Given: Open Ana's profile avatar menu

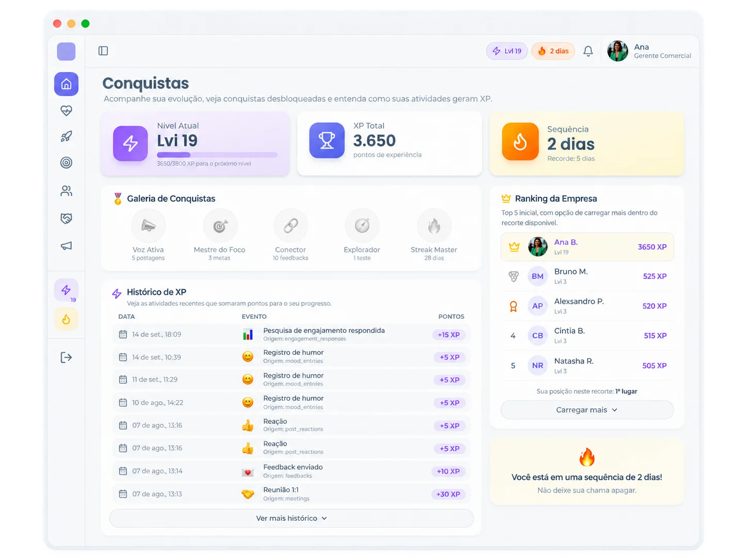Looking at the screenshot, I should 618,51.
